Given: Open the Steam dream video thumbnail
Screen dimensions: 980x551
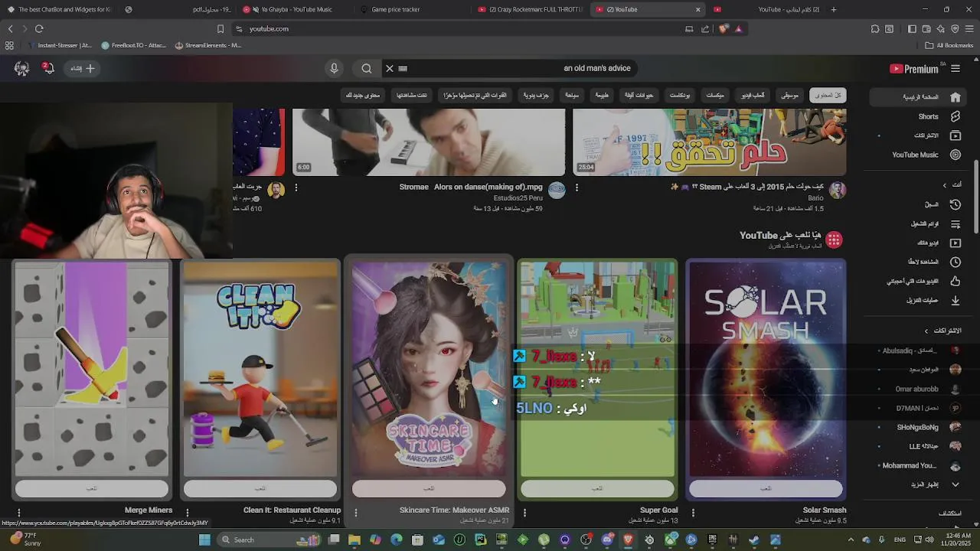Looking at the screenshot, I should click(710, 142).
